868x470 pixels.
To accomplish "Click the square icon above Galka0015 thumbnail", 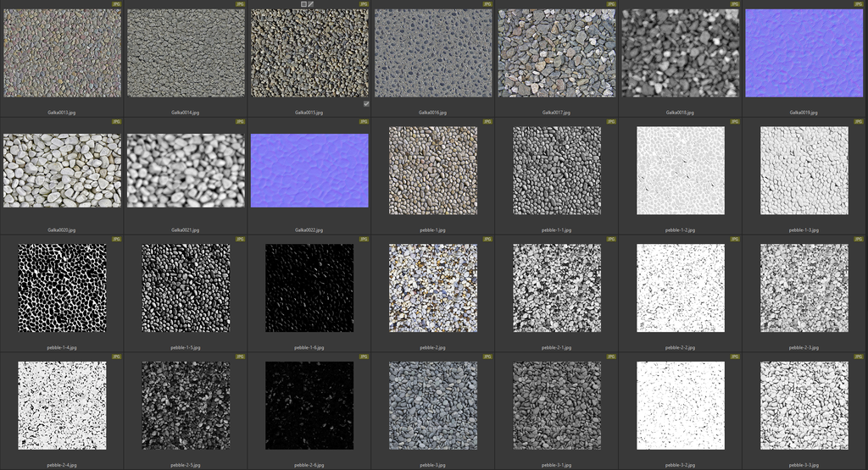I will click(x=303, y=4).
